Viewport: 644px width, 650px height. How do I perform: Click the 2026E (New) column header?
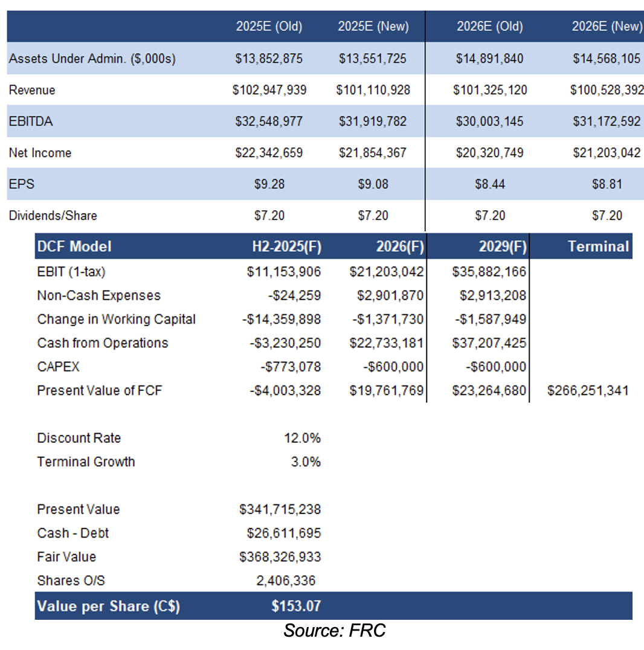coord(607,26)
